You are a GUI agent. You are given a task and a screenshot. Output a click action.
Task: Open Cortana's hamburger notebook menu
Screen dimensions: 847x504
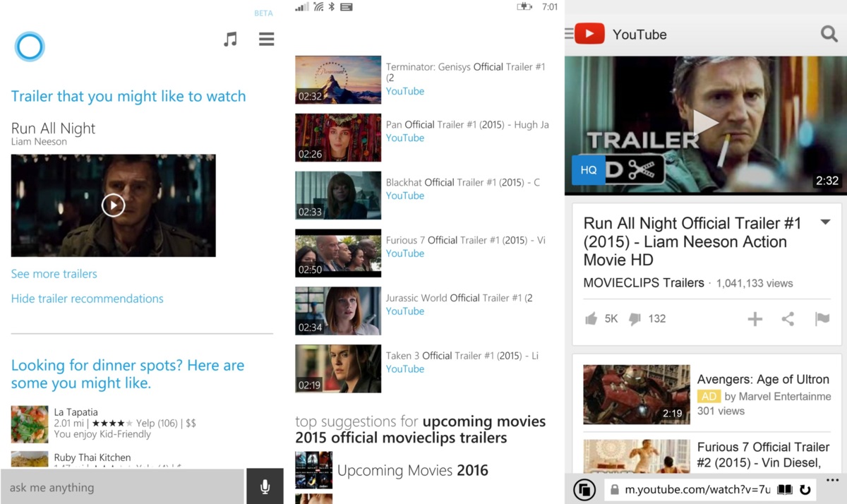[x=266, y=40]
